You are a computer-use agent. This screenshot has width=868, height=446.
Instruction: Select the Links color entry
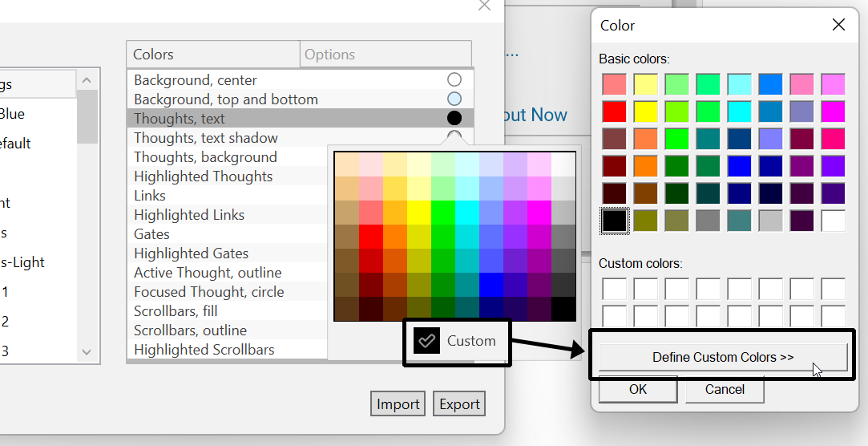point(150,196)
